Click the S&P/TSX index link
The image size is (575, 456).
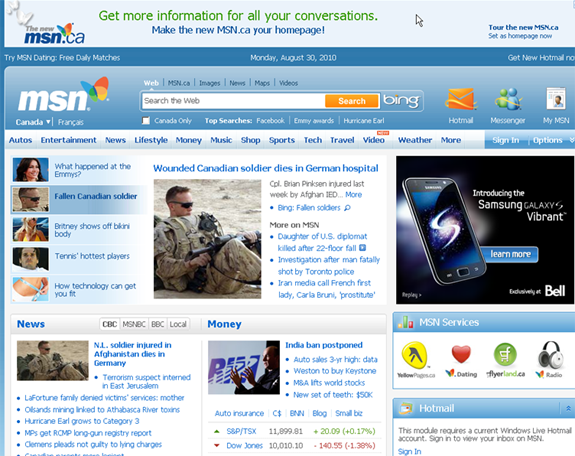tap(241, 431)
